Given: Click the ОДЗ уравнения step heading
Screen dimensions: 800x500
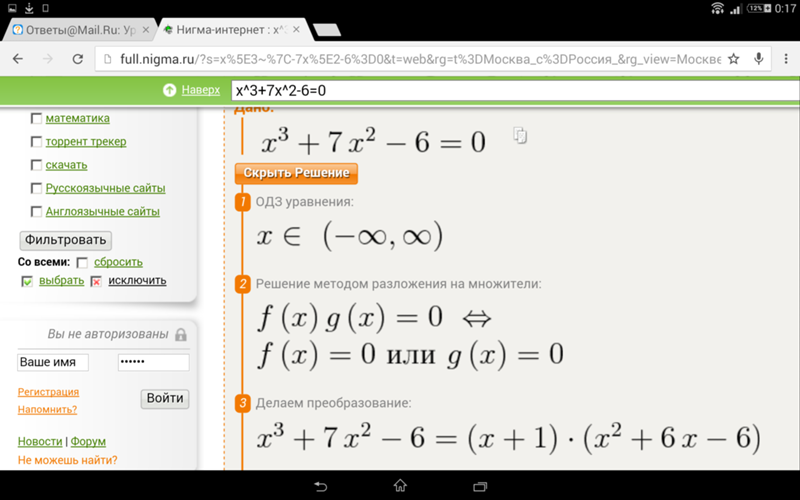Looking at the screenshot, I should 305,202.
